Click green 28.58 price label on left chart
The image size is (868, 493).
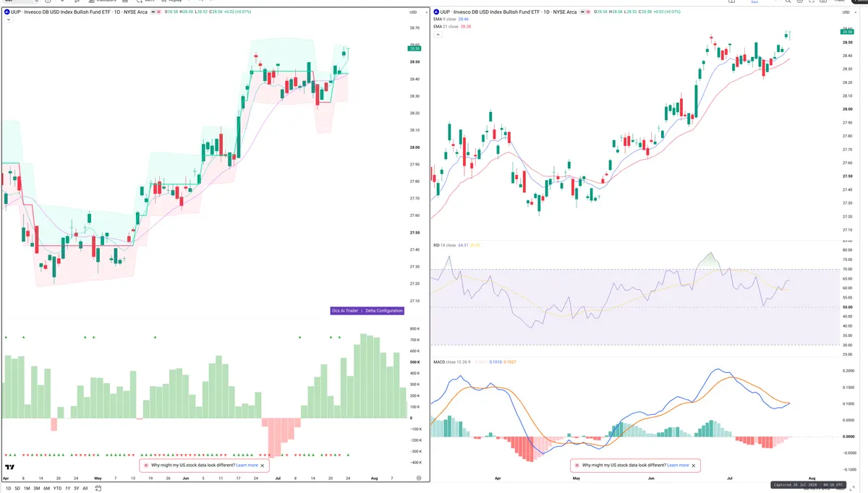click(x=415, y=48)
